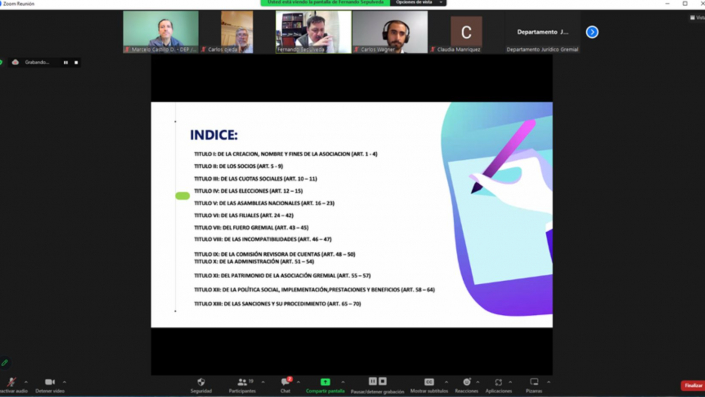Open the Reacciones emoji icon
The height and width of the screenshot is (397, 705).
coord(467,382)
